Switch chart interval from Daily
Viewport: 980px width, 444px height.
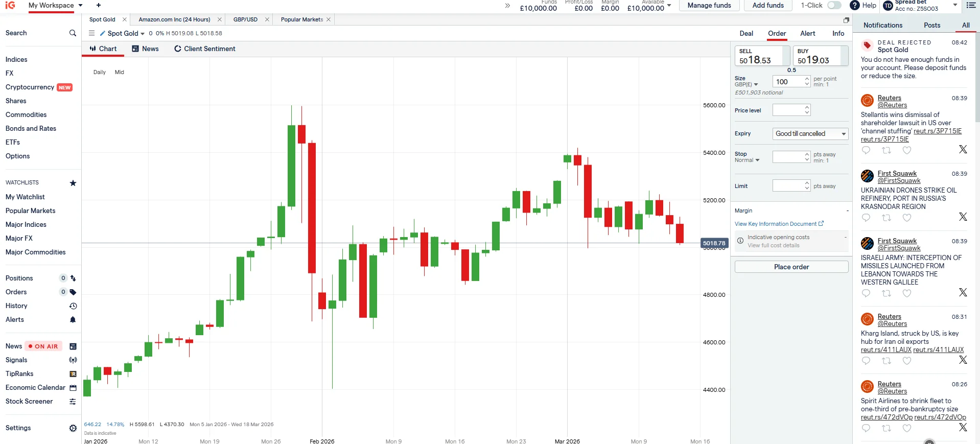100,73
